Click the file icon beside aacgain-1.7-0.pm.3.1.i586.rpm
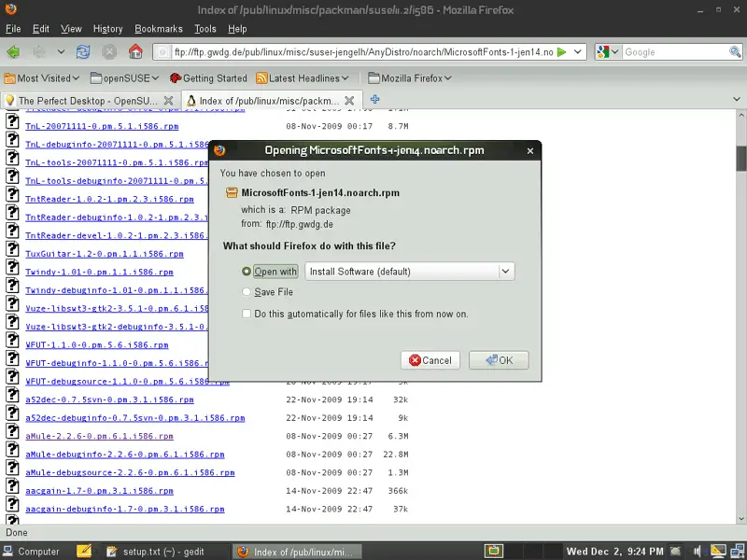The width and height of the screenshot is (747, 560). click(x=12, y=486)
